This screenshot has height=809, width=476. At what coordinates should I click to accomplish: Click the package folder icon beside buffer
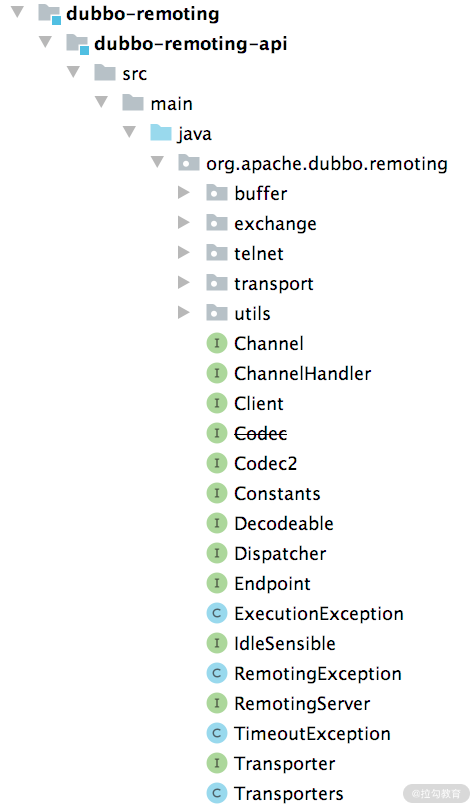click(217, 193)
